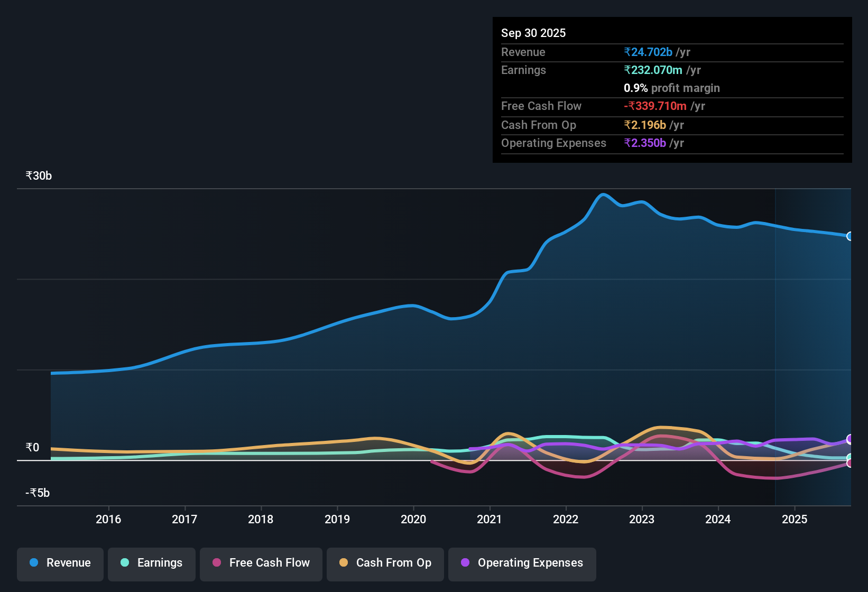Click the pink Free Cash Flow legend dot
The image size is (868, 592).
coord(217,563)
